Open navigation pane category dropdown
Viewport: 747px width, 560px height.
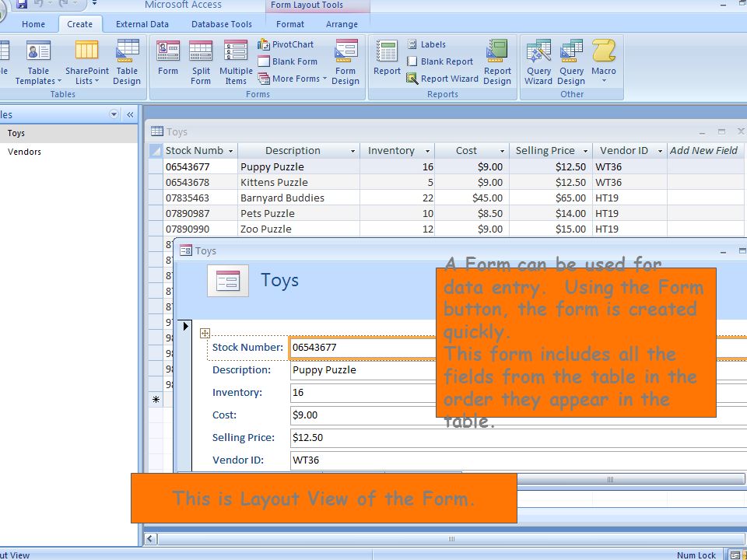coord(114,114)
